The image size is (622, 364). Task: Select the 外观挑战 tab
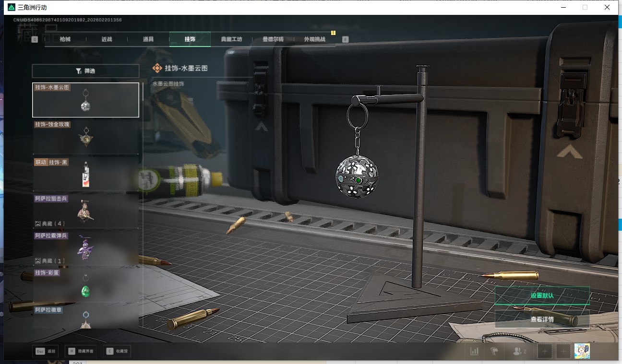pos(314,39)
